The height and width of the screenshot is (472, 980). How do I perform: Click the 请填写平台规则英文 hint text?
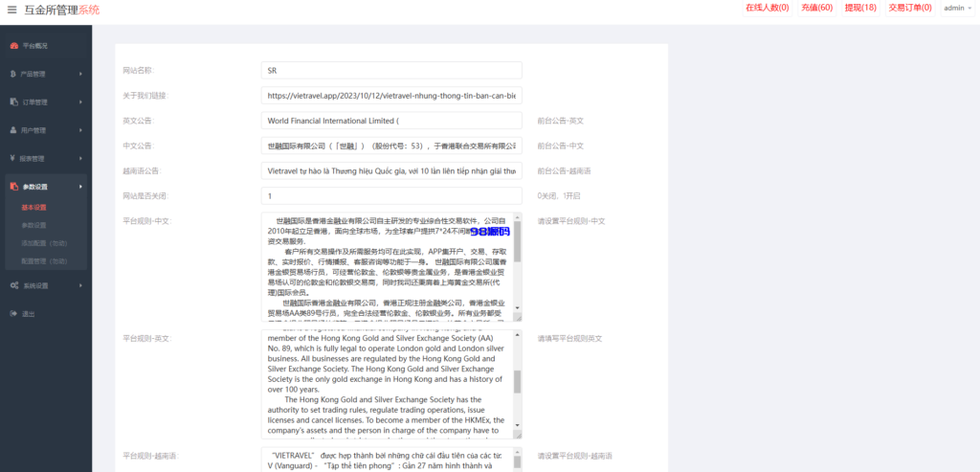[x=569, y=338]
